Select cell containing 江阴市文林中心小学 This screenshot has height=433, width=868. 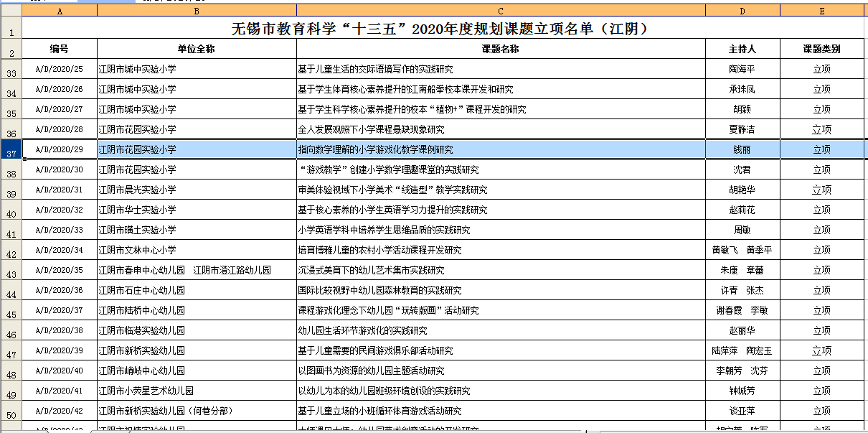coord(197,251)
